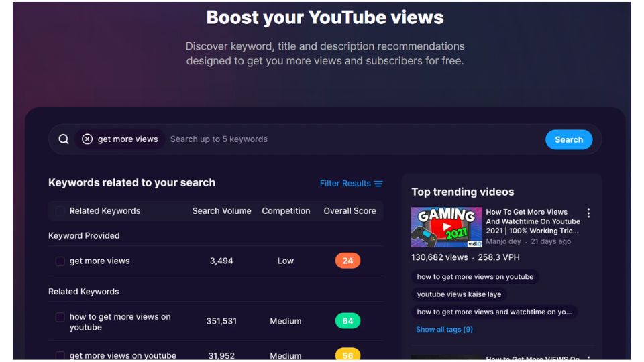Click the green score badge 64
The height and width of the screenshot is (362, 644).
click(x=348, y=321)
